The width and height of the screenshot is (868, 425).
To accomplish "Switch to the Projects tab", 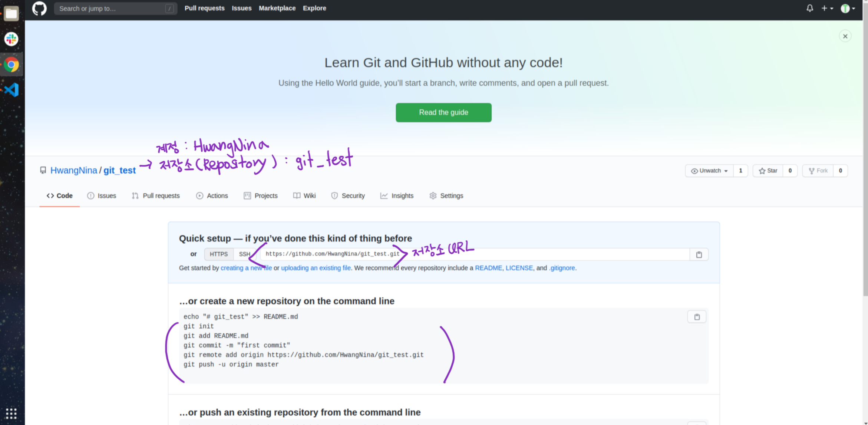I will 261,196.
